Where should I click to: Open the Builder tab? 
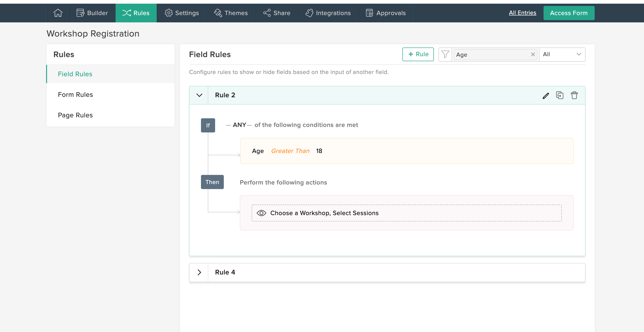pyautogui.click(x=92, y=13)
